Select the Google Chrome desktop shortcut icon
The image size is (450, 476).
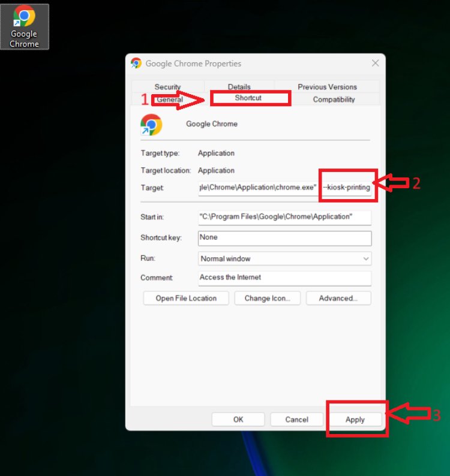(x=25, y=27)
